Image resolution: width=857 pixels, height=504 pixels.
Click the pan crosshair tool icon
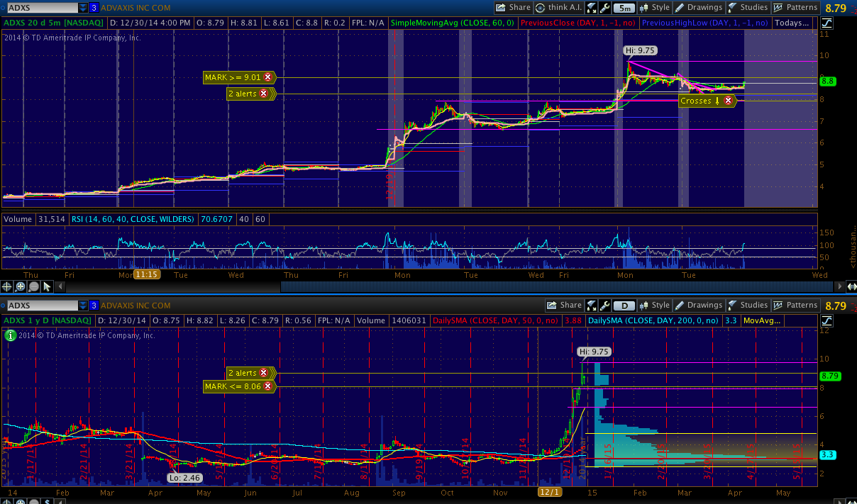coord(8,286)
